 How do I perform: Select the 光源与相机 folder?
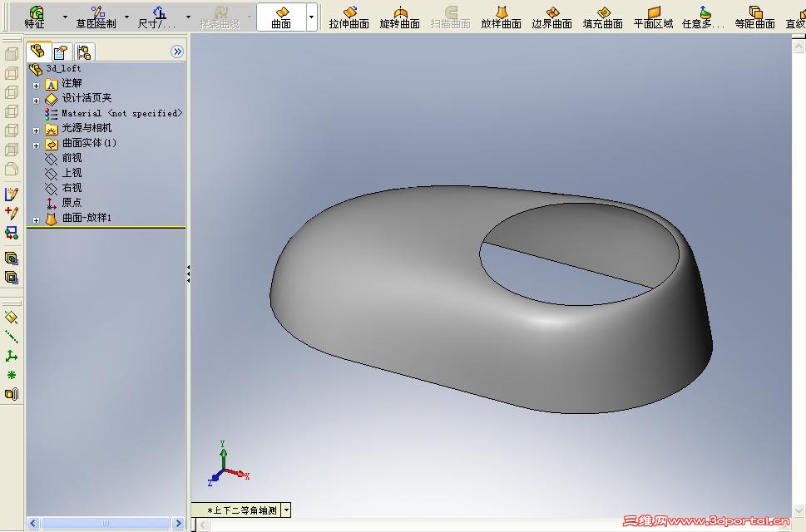pyautogui.click(x=79, y=128)
